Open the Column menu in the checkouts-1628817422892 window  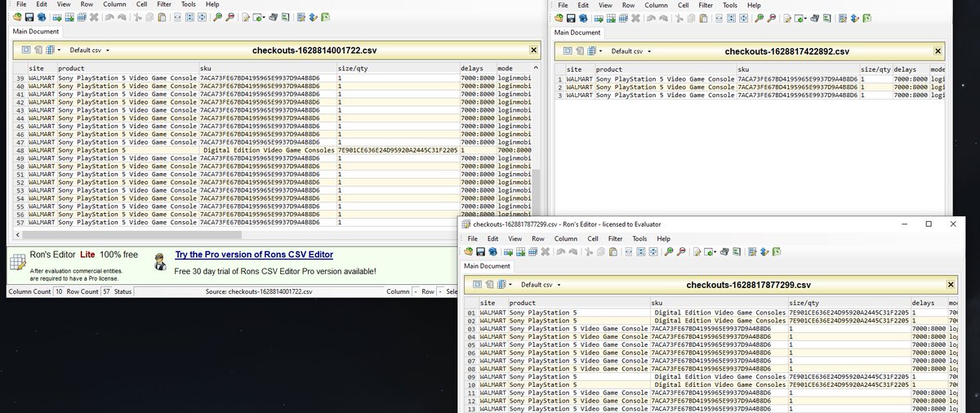[x=656, y=5]
